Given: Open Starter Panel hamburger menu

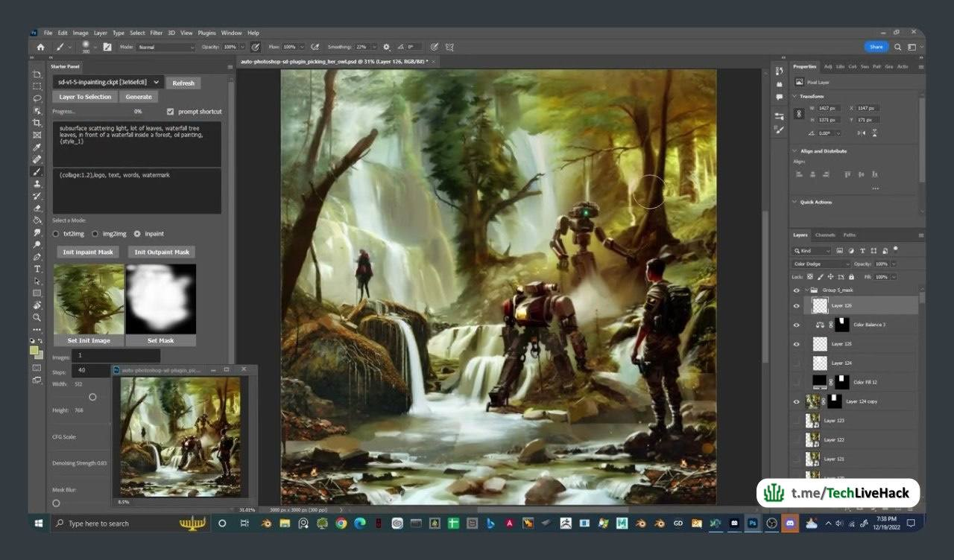Looking at the screenshot, I should [229, 66].
